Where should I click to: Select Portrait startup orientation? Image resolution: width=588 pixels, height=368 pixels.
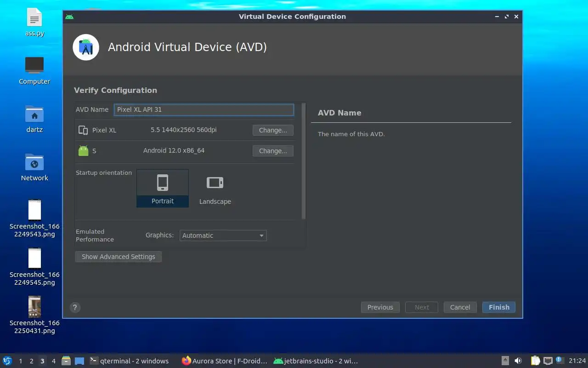[x=163, y=188]
